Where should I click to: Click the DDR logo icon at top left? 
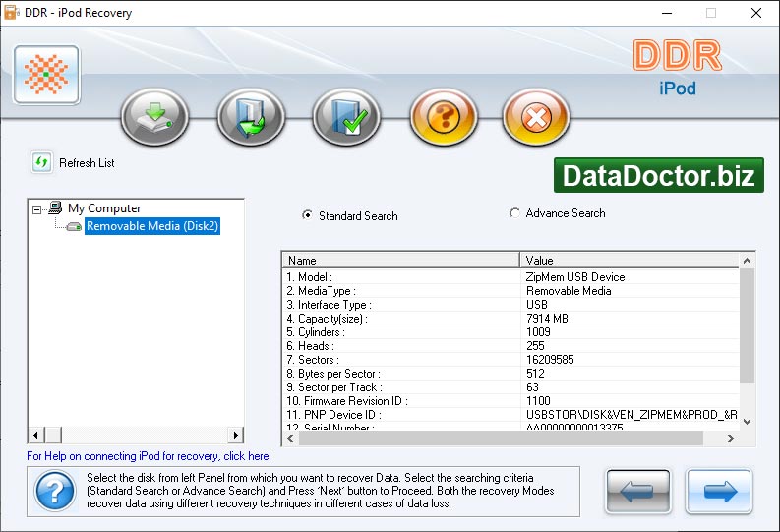[46, 75]
